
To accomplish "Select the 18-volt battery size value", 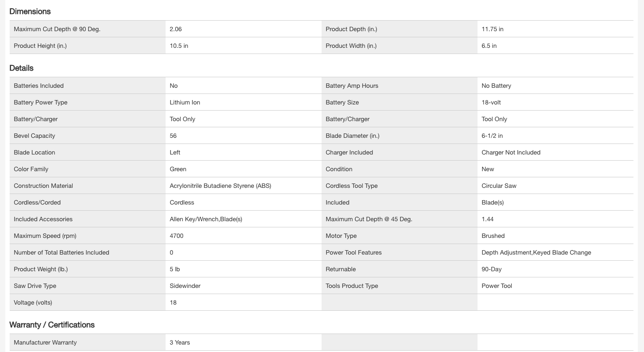I will tap(491, 102).
